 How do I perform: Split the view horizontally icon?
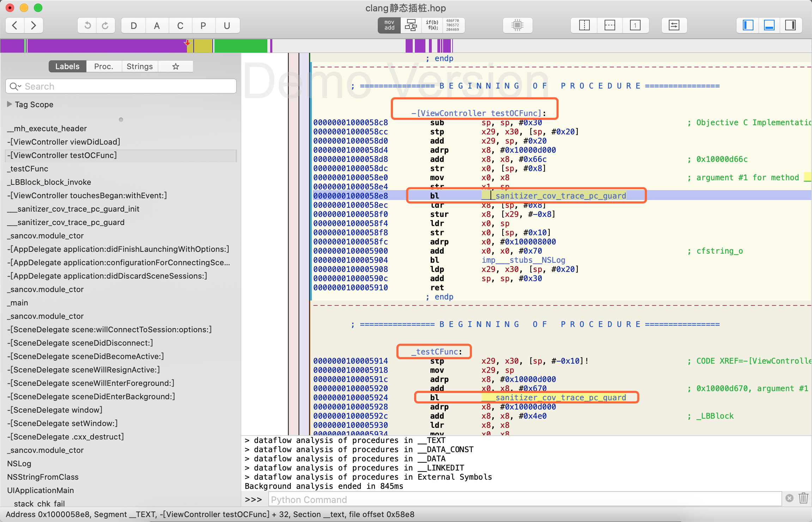610,25
